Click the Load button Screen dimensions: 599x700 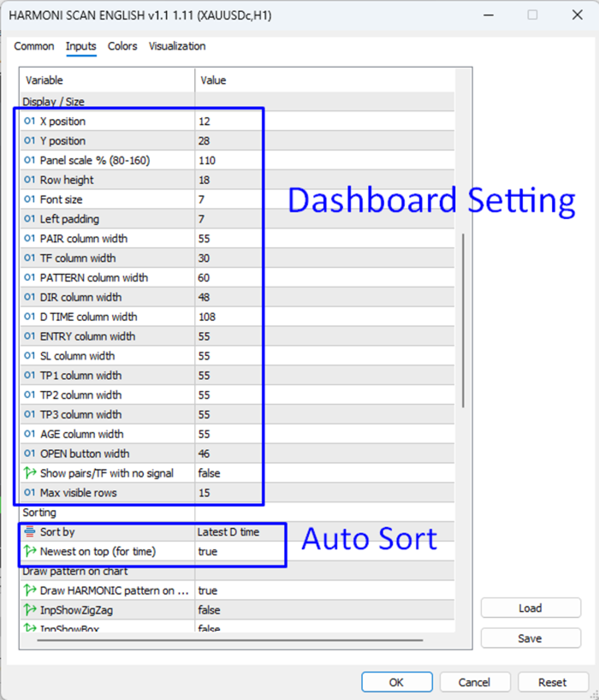click(531, 608)
